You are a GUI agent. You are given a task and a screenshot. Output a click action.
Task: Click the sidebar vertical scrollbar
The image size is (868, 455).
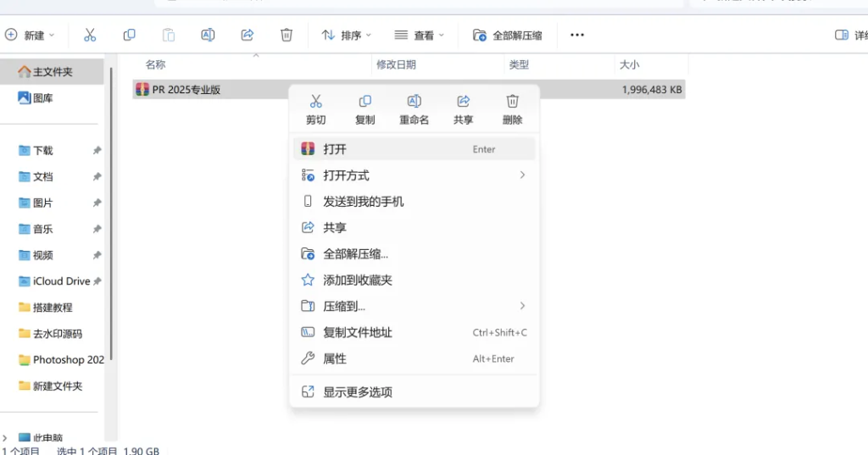111,214
